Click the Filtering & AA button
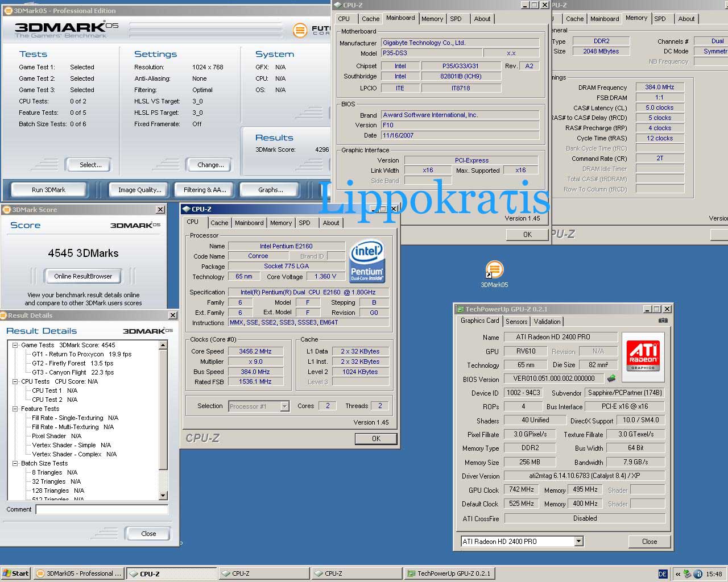 205,190
